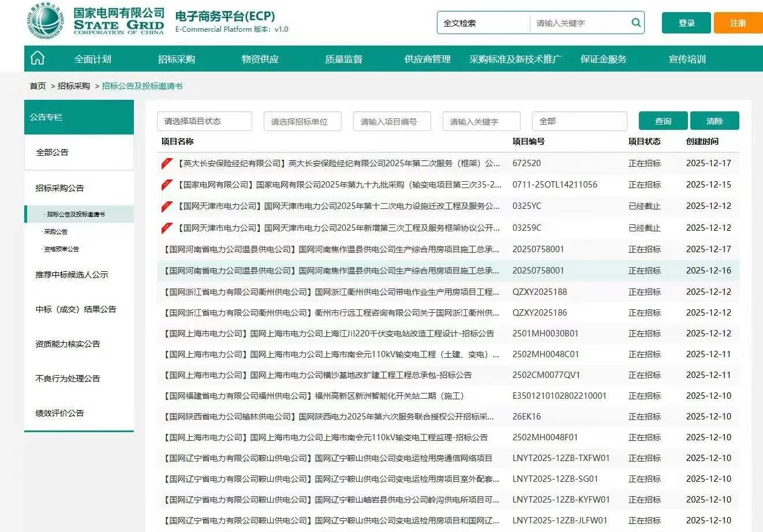Open 鞍山变电运检用房项目室外配套 announcement
Image resolution: width=763 pixels, height=532 pixels.
(x=331, y=479)
